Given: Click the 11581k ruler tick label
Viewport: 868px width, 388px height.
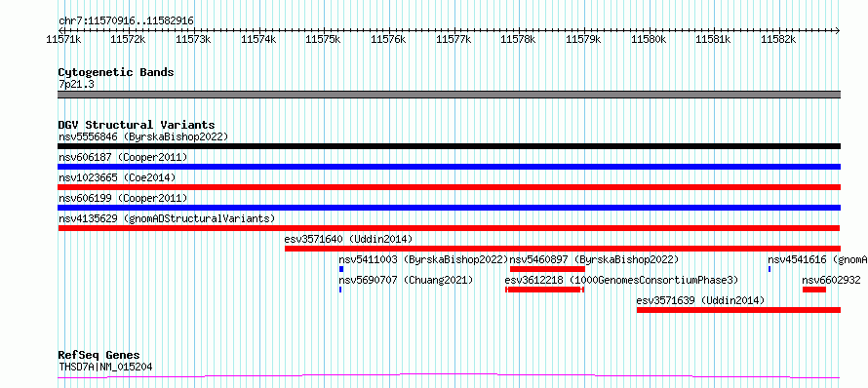Looking at the screenshot, I should click(714, 39).
